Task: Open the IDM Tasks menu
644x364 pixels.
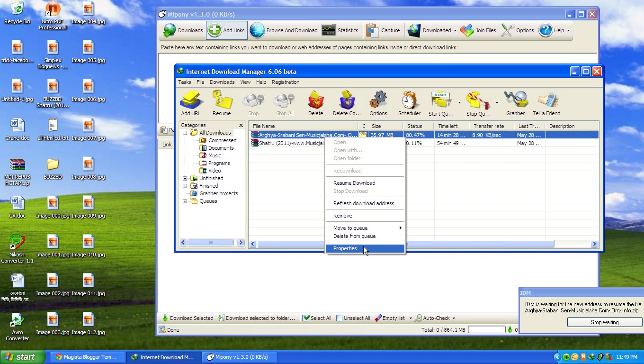Action: click(185, 82)
